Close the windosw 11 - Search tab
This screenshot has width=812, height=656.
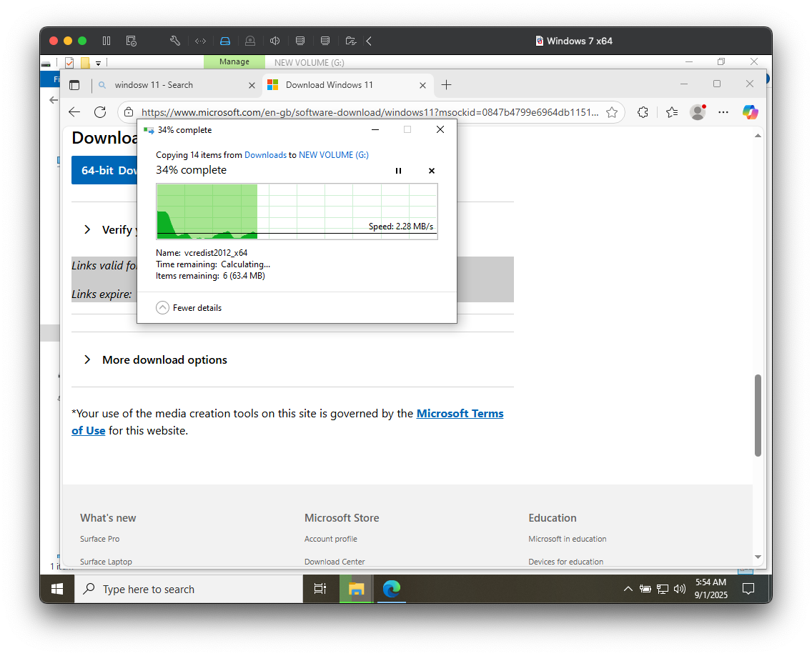(252, 86)
